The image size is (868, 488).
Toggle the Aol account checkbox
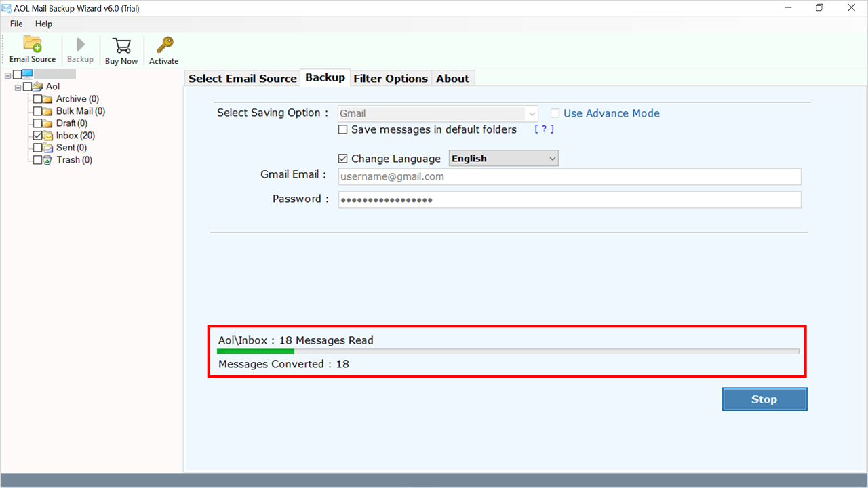(x=27, y=87)
